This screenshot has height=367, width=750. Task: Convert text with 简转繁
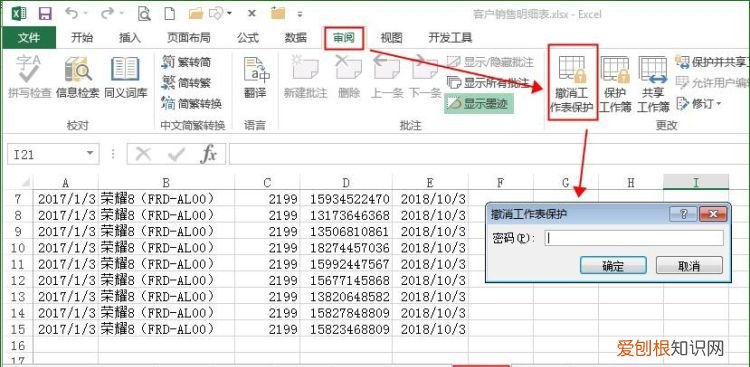pos(187,83)
